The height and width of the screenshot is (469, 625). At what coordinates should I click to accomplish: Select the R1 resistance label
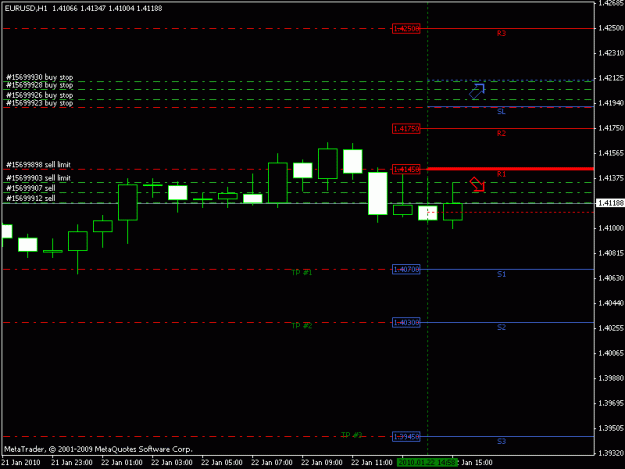501,174
